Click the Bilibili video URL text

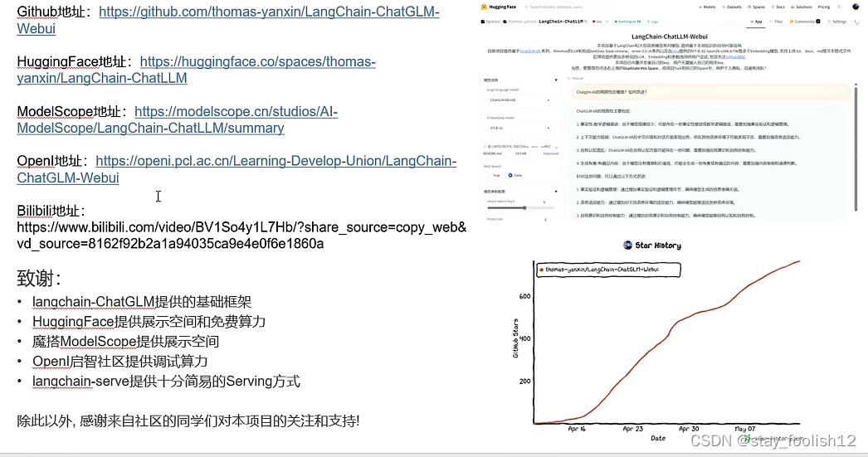click(x=241, y=236)
